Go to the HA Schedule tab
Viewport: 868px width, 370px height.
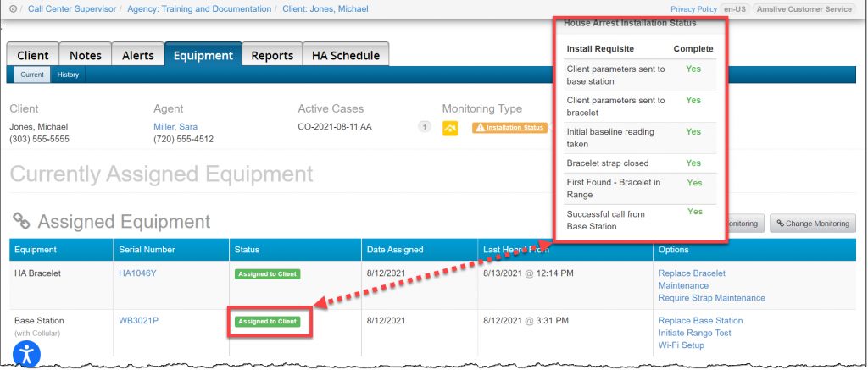click(x=346, y=55)
